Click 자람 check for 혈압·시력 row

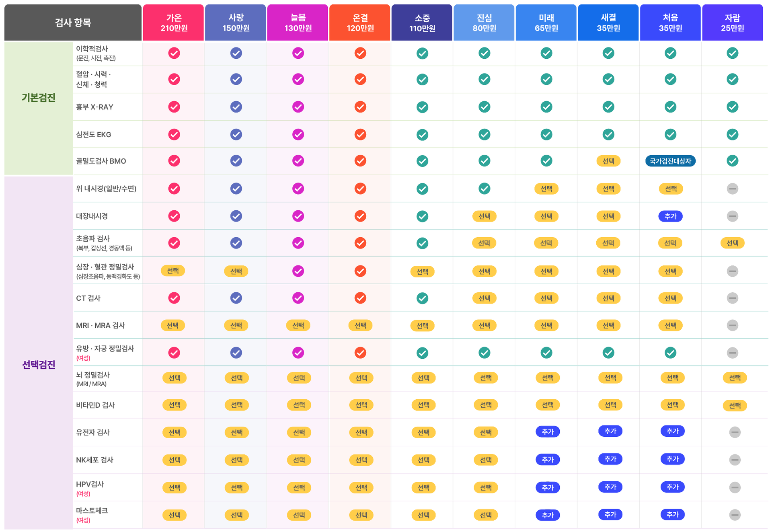coord(732,79)
